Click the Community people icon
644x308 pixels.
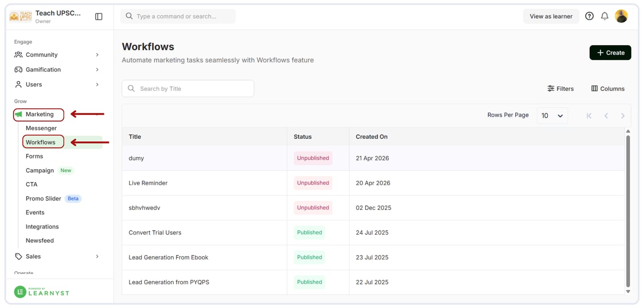coord(18,55)
